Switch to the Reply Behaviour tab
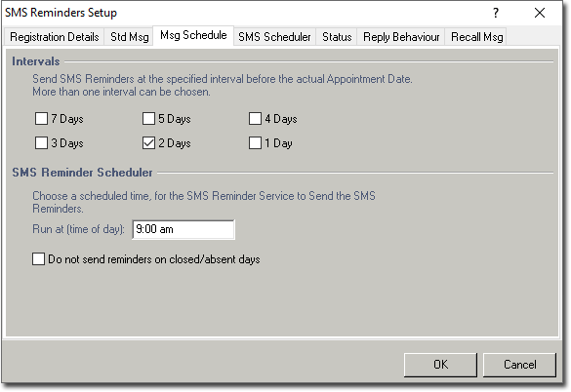This screenshot has height=392, width=571. pos(401,37)
